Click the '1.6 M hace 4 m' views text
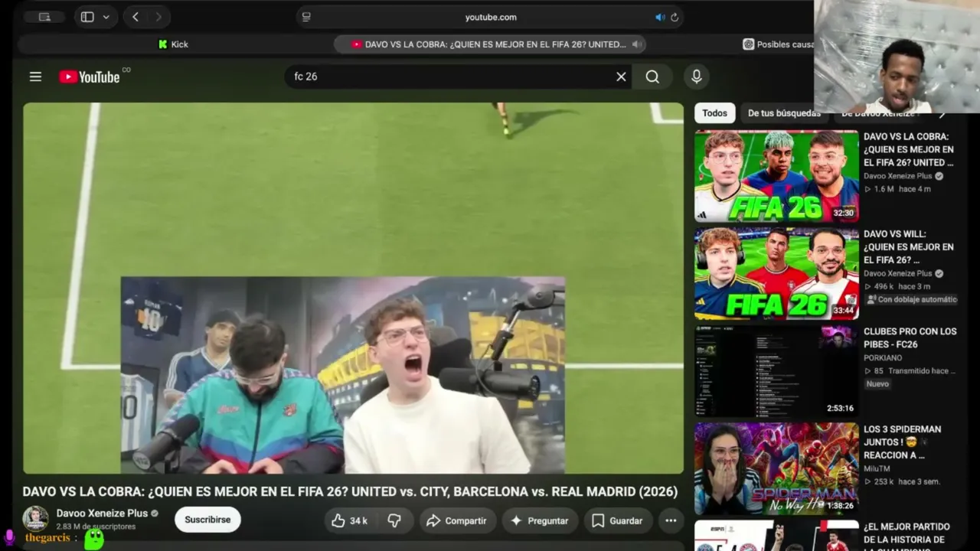980x551 pixels. pyautogui.click(x=897, y=189)
